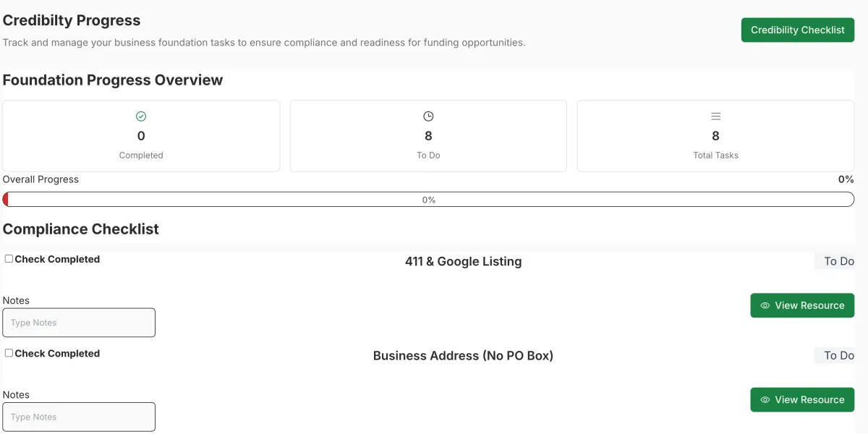Click the Total Tasks list icon
This screenshot has height=434, width=868.
pyautogui.click(x=715, y=116)
